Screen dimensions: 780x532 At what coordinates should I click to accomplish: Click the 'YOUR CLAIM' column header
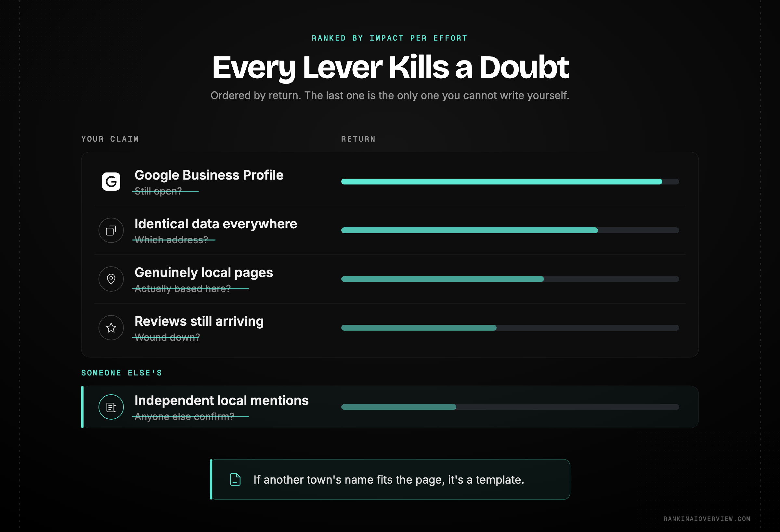pos(110,139)
